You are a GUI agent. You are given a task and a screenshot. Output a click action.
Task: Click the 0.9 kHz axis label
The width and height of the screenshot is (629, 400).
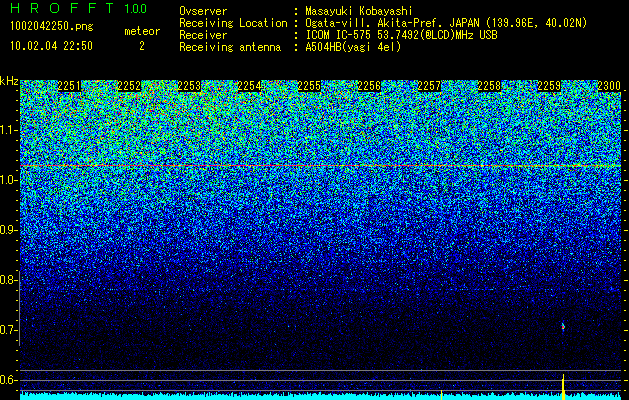[7, 230]
